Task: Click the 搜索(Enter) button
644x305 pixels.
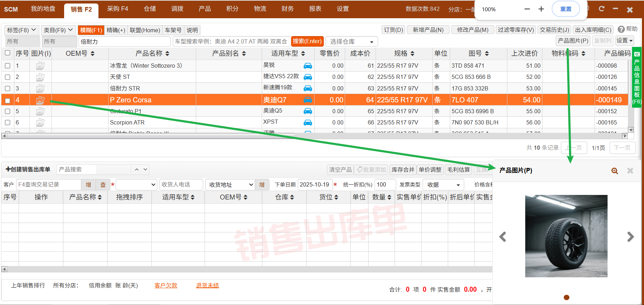Action: 307,41
